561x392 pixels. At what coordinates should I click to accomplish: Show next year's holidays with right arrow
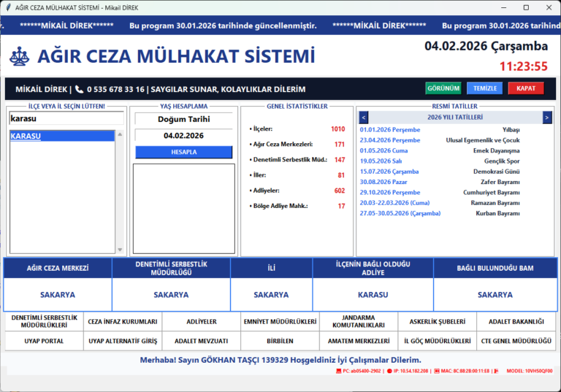547,118
